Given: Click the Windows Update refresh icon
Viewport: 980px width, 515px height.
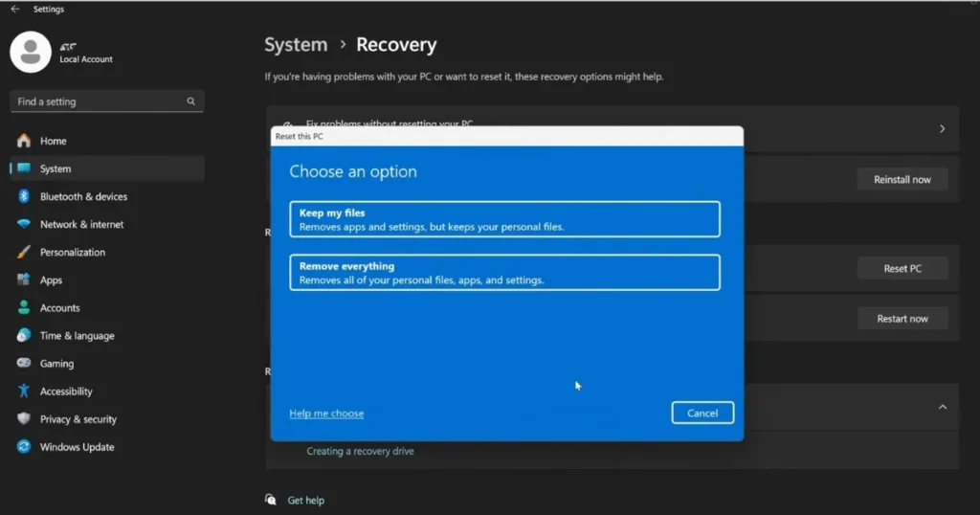Looking at the screenshot, I should pos(24,446).
